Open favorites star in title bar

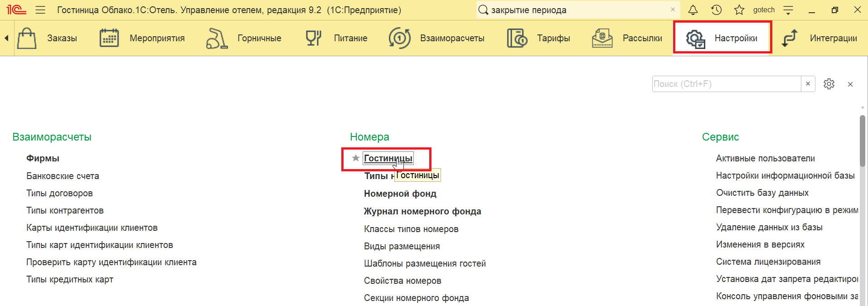(739, 10)
